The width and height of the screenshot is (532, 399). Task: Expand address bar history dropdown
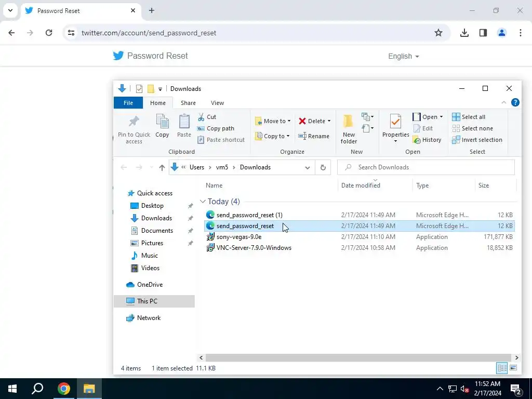(308, 168)
